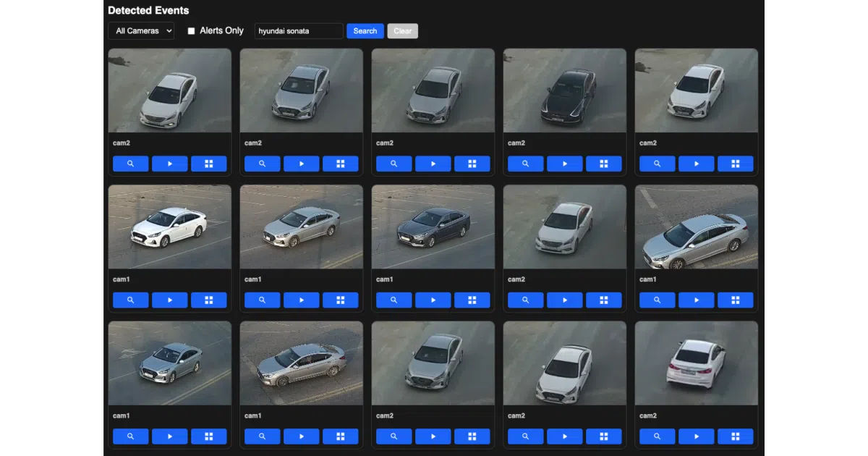Open the All Cameras dropdown
The image size is (868, 456).
pyautogui.click(x=141, y=31)
